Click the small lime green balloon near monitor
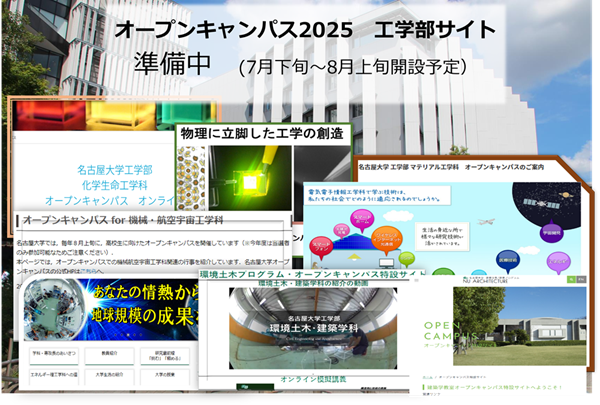Screen dimensions: 600x405 coord(406,259)
